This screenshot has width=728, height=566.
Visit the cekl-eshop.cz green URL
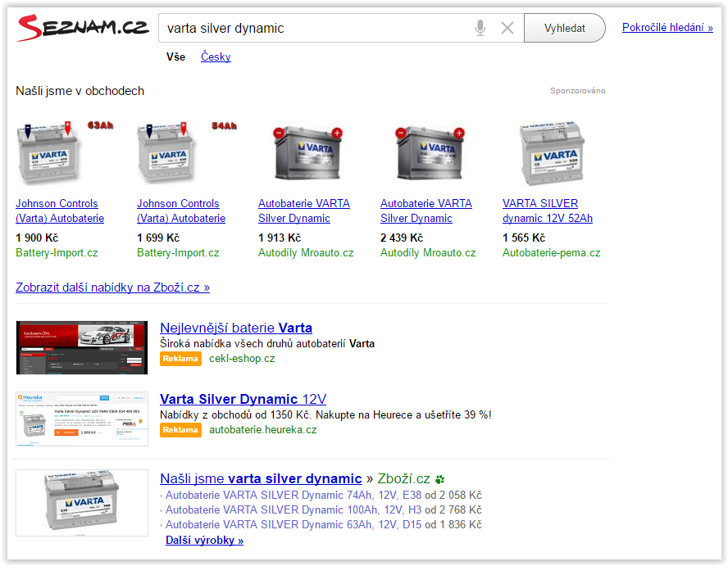pyautogui.click(x=242, y=359)
